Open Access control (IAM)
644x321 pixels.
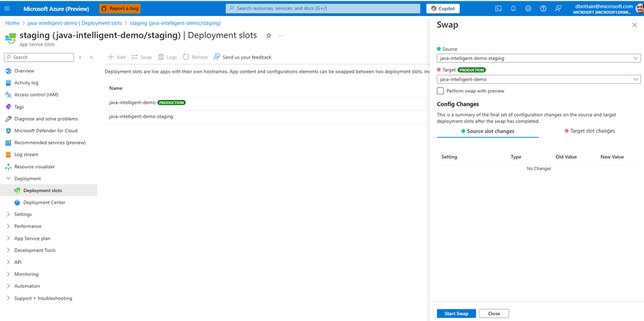point(36,95)
